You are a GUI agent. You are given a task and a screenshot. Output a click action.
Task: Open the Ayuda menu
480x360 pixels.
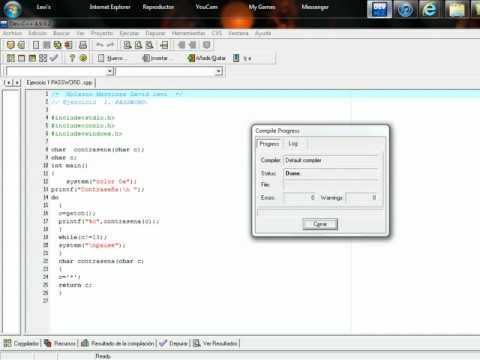pyautogui.click(x=263, y=33)
